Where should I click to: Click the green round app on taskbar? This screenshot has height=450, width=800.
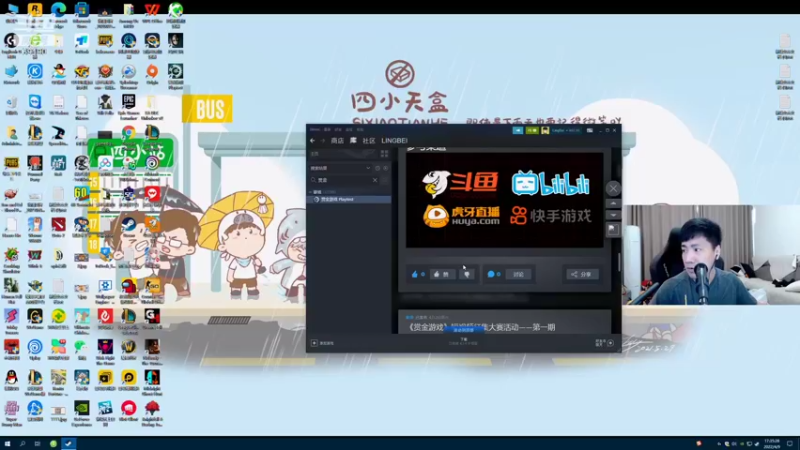coord(53,444)
